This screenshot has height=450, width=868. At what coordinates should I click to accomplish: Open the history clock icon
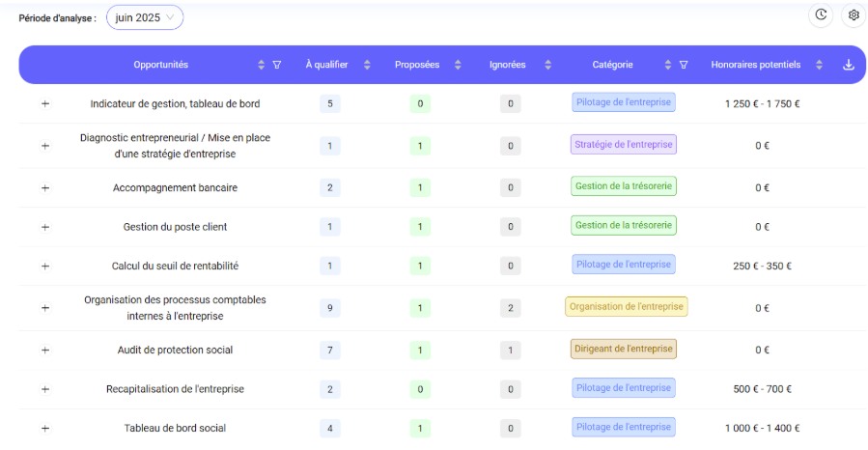(821, 14)
